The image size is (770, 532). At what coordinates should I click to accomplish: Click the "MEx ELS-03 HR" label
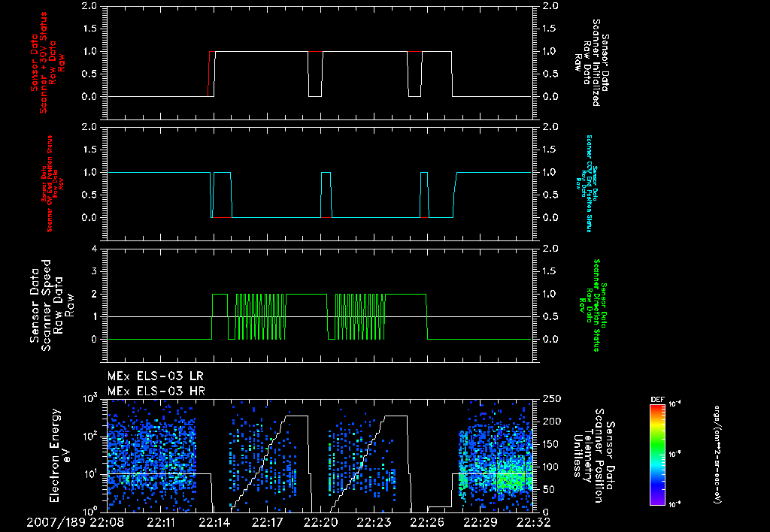click(156, 391)
